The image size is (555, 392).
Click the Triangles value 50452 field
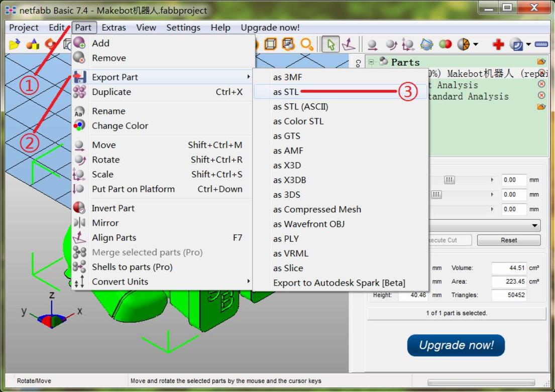pyautogui.click(x=509, y=295)
